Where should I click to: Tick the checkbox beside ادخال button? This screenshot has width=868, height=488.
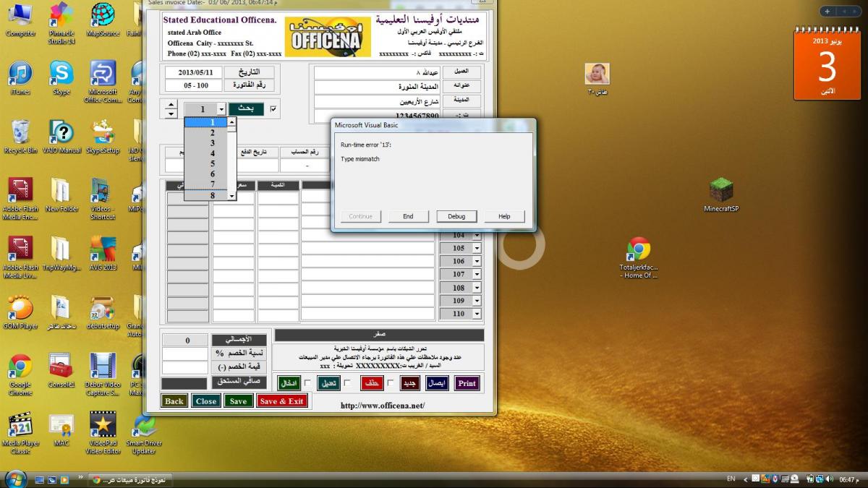(307, 383)
